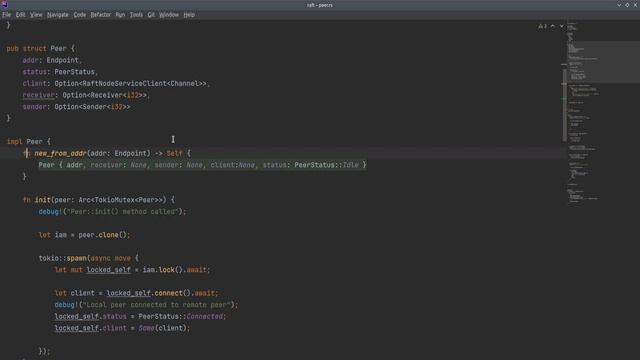Image resolution: width=640 pixels, height=360 pixels.
Task: Maximize the IDE window
Action: (627, 5)
